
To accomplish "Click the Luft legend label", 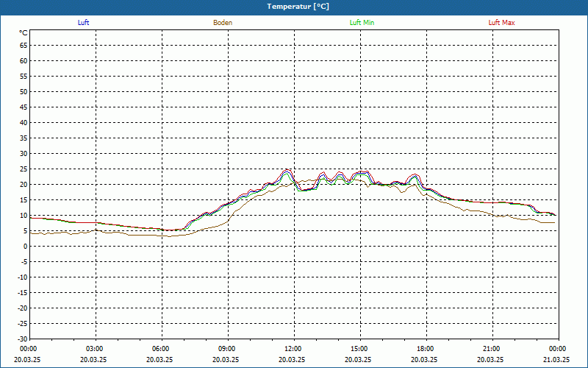I will click(x=83, y=23).
